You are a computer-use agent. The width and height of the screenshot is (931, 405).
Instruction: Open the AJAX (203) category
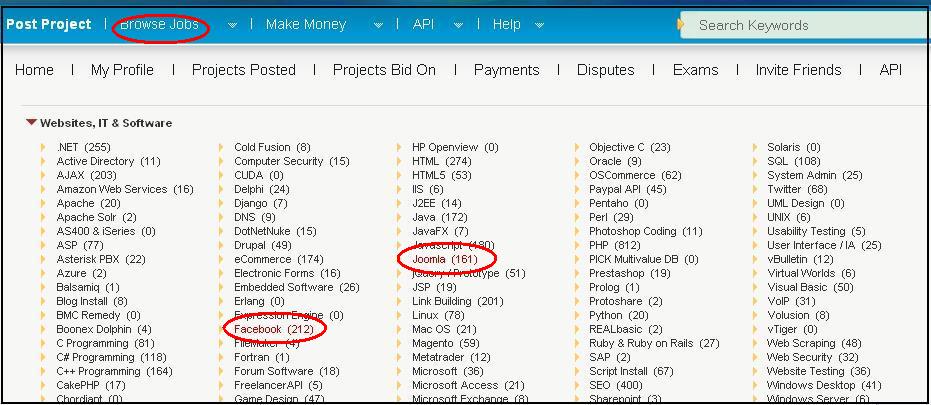click(x=87, y=175)
